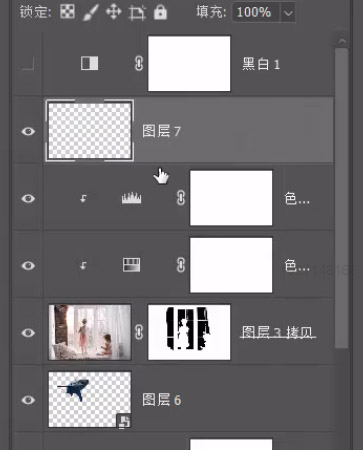Open the fill percentage dropdown arrow
The width and height of the screenshot is (363, 450).
288,13
